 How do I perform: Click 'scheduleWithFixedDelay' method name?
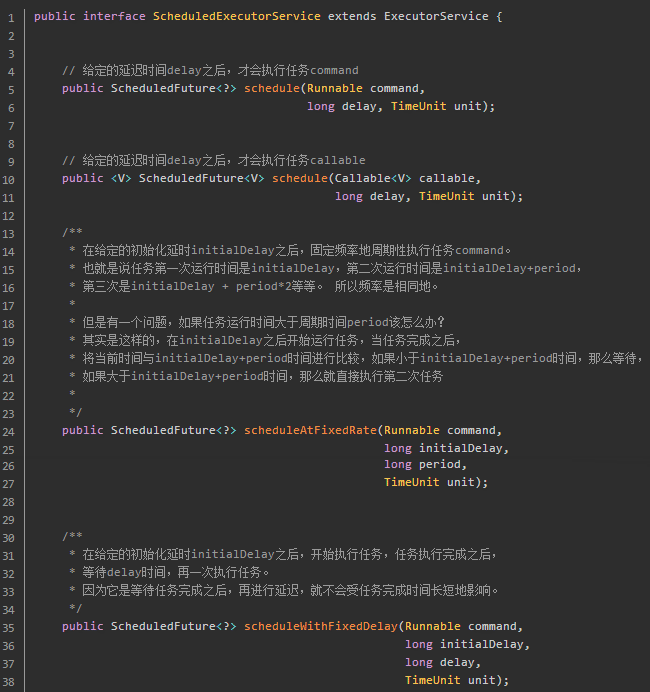321,626
